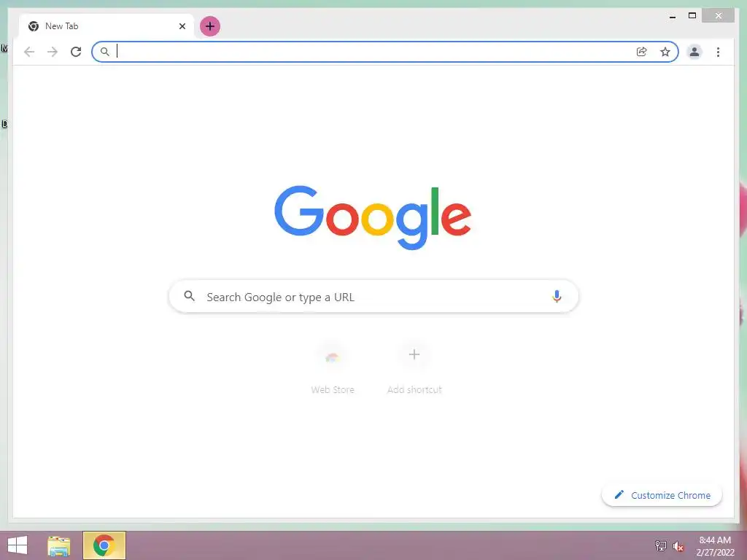Open the Windows Start menu
This screenshot has height=560, width=747.
18,545
